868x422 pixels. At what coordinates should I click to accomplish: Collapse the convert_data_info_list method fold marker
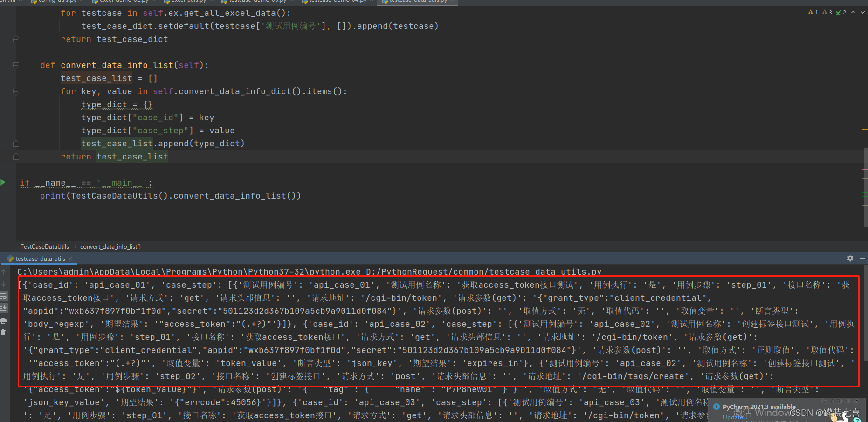(x=16, y=65)
